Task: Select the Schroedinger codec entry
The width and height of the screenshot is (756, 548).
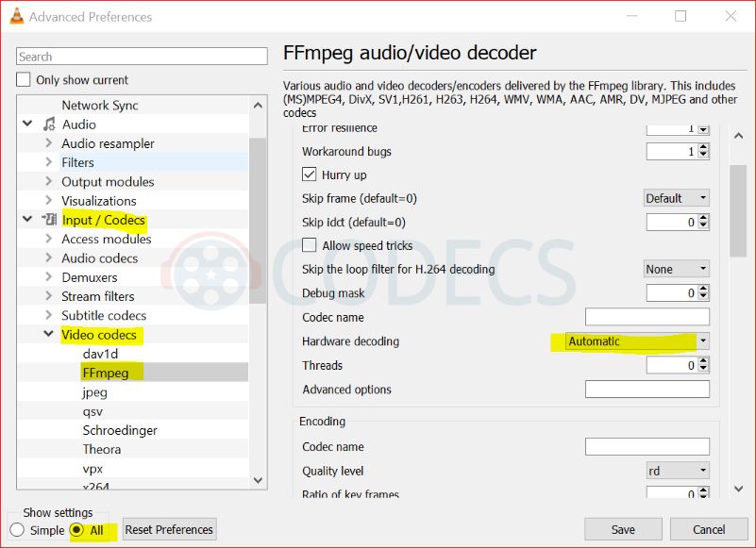Action: (x=120, y=430)
